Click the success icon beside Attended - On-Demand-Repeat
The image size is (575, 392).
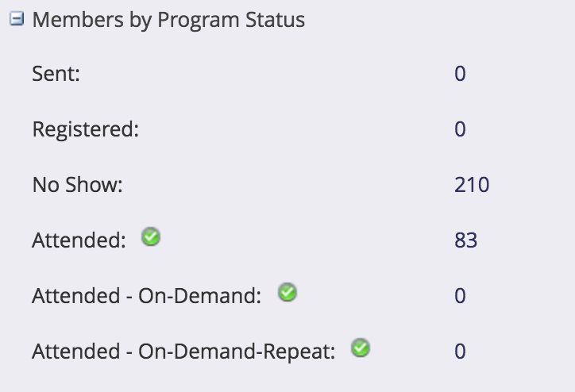click(361, 348)
